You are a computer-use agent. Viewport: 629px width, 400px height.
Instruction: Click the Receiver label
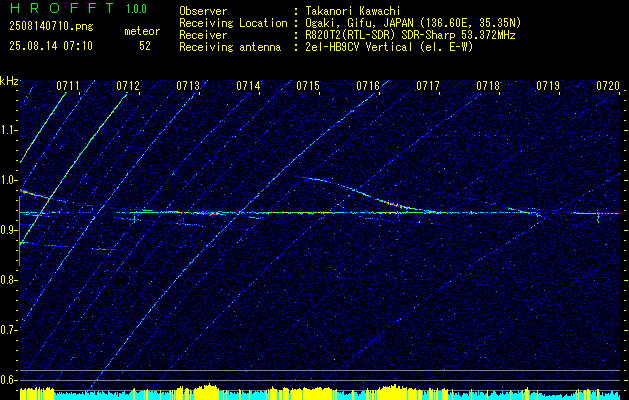coord(203,35)
